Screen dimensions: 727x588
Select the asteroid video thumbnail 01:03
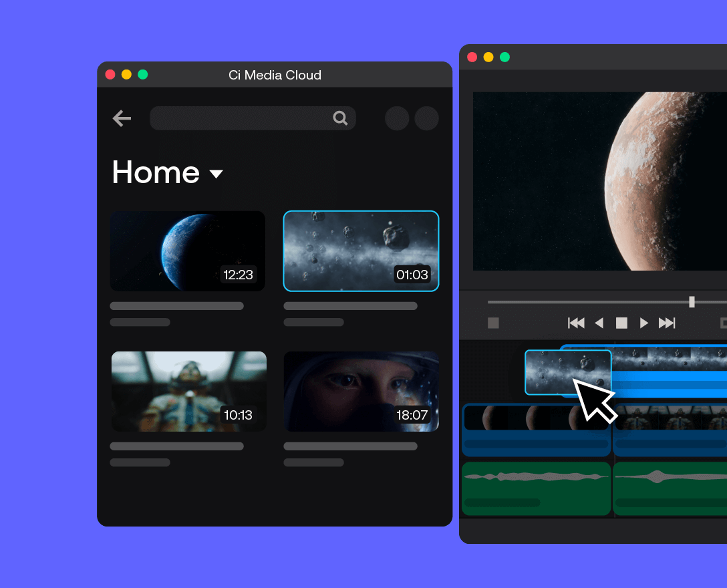[x=361, y=251]
